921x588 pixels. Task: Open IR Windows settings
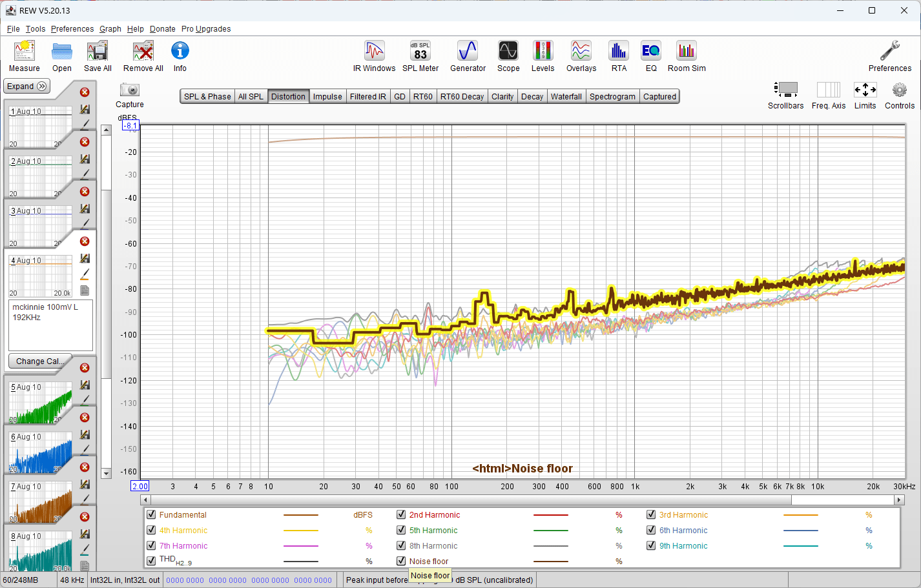click(x=375, y=56)
